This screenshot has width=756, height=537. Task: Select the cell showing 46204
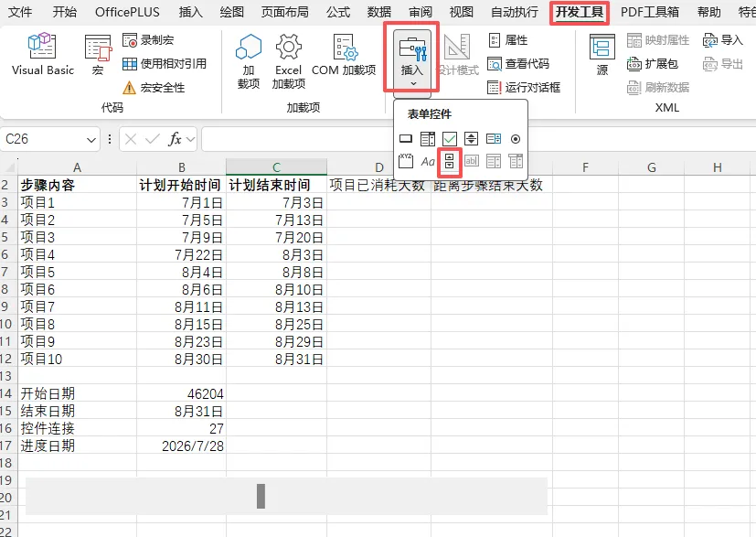181,393
